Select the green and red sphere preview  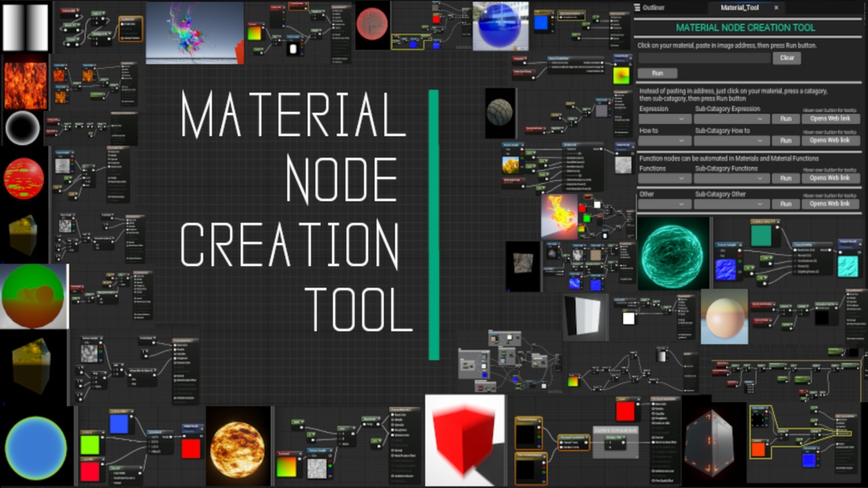pos(34,297)
